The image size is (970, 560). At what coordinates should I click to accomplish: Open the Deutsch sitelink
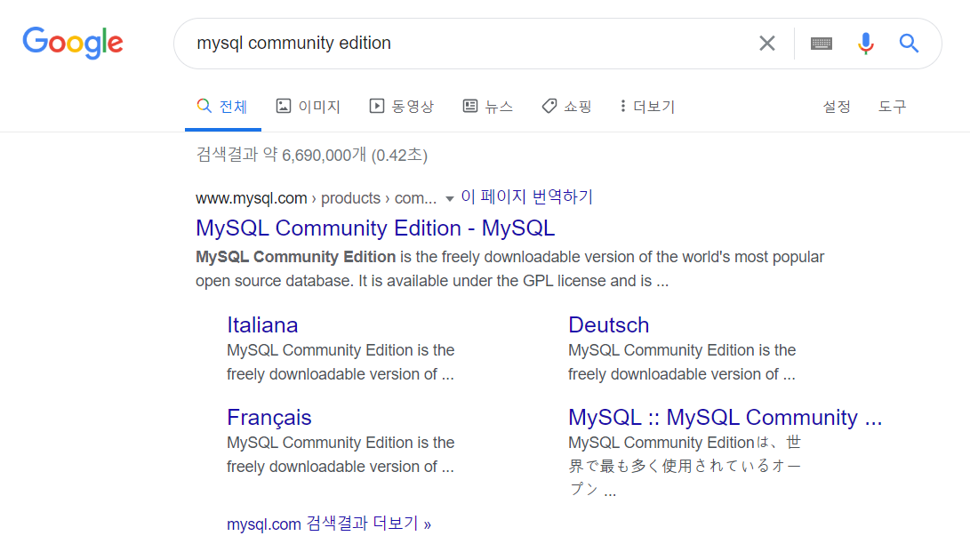(x=609, y=324)
